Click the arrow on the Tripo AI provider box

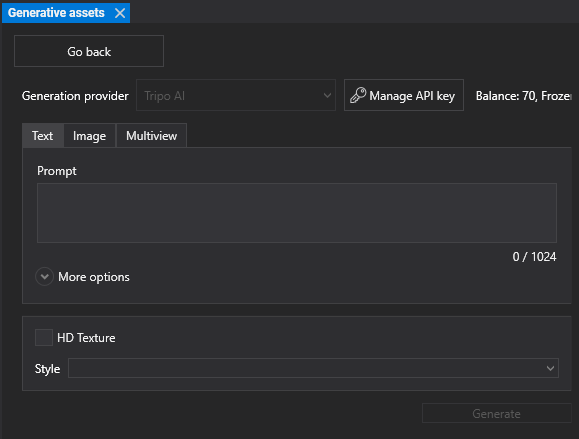click(327, 95)
